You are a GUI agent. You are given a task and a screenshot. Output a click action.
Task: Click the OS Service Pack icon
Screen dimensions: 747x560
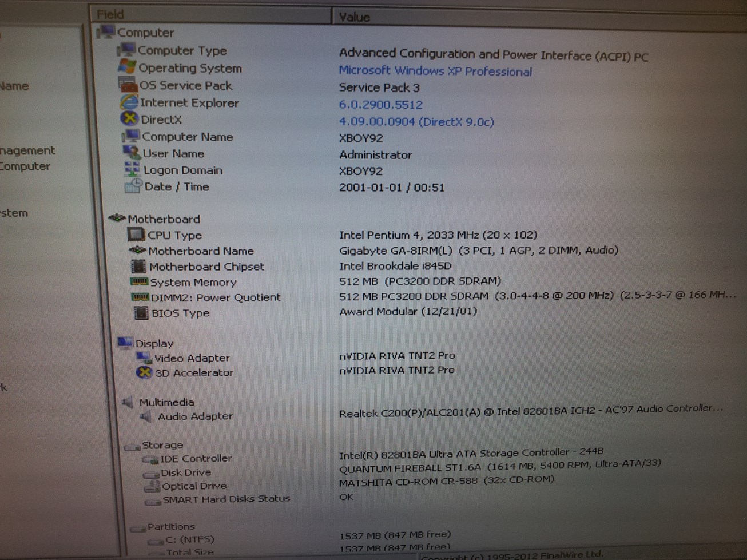click(x=128, y=85)
